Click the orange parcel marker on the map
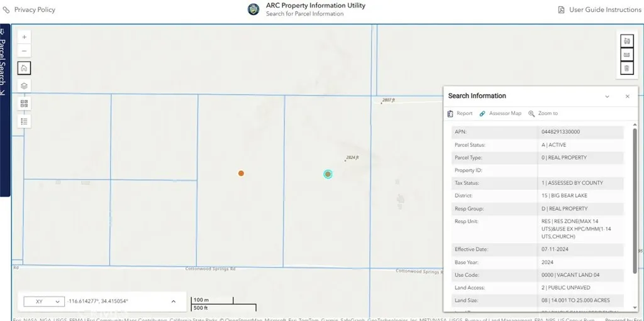Screen dimensions: 644x321 pyautogui.click(x=241, y=173)
